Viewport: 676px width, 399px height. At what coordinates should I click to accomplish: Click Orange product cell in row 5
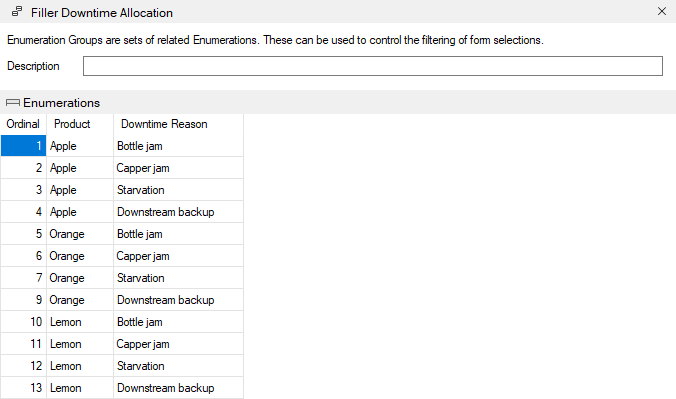click(x=80, y=234)
